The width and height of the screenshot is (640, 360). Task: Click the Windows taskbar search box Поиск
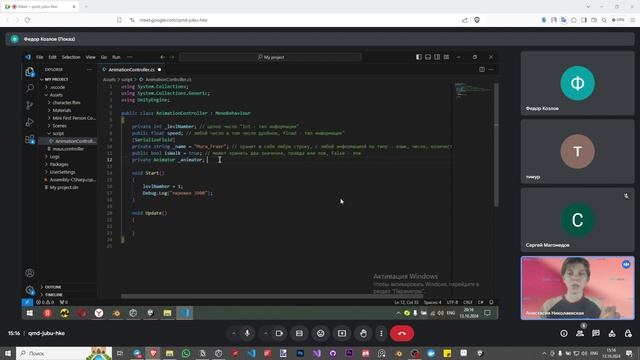[x=64, y=353]
